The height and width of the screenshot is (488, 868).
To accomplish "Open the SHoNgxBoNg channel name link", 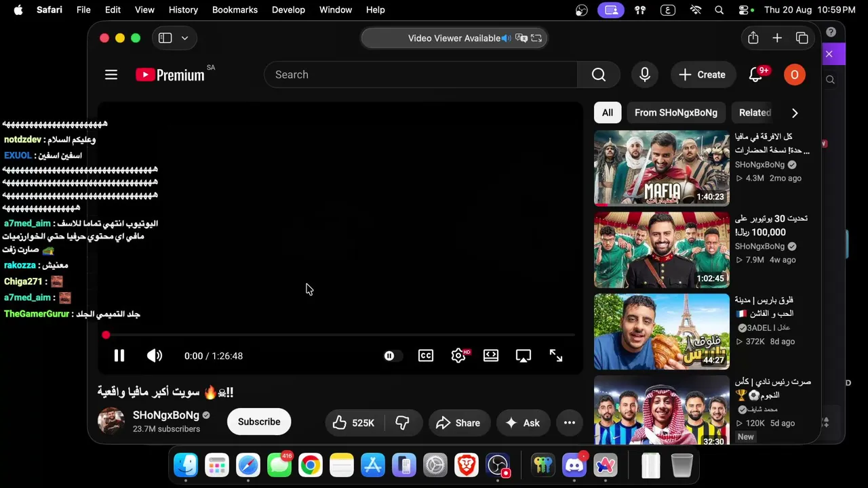I will 166,415.
